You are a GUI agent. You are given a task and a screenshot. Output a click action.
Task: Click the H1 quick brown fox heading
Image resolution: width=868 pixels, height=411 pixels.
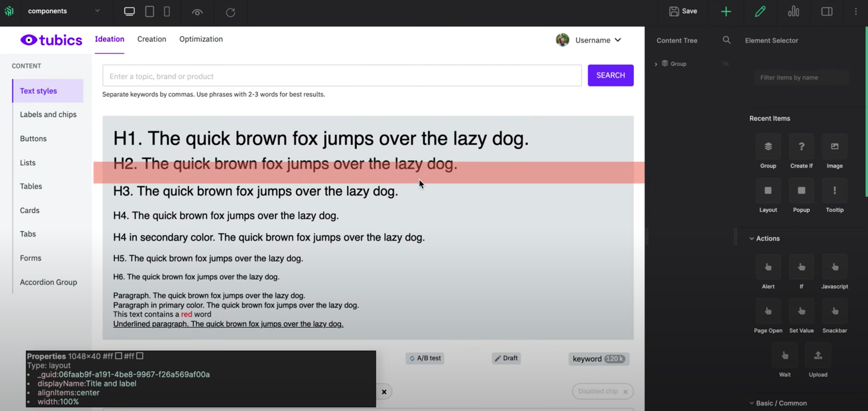pos(321,139)
